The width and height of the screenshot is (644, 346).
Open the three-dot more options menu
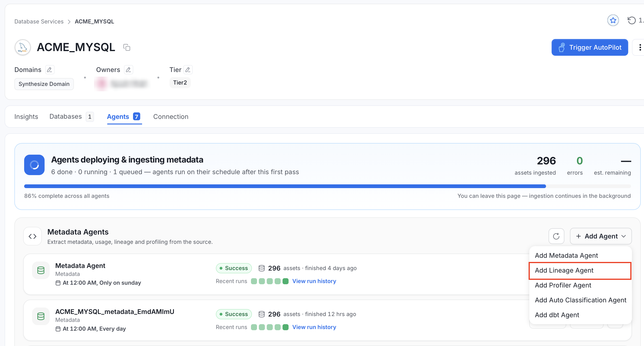(x=640, y=47)
